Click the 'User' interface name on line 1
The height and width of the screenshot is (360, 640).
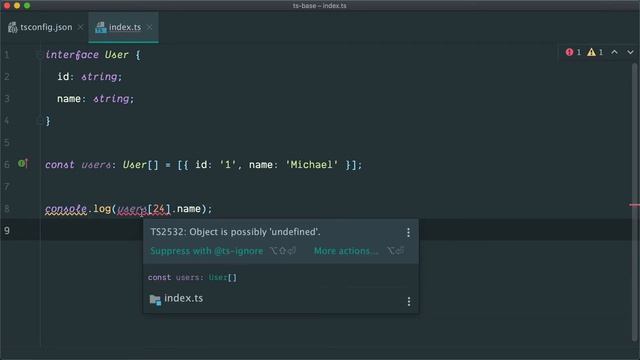pyautogui.click(x=116, y=55)
